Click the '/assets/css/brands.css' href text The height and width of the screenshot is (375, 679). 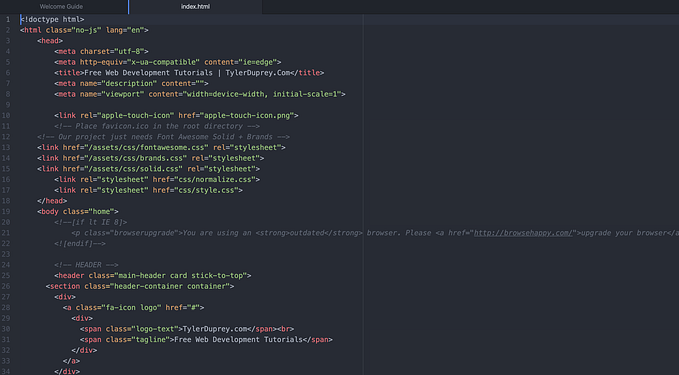point(136,158)
